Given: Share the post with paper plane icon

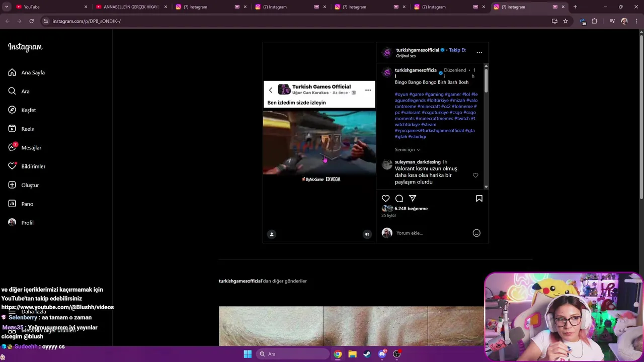Looking at the screenshot, I should pyautogui.click(x=413, y=199).
